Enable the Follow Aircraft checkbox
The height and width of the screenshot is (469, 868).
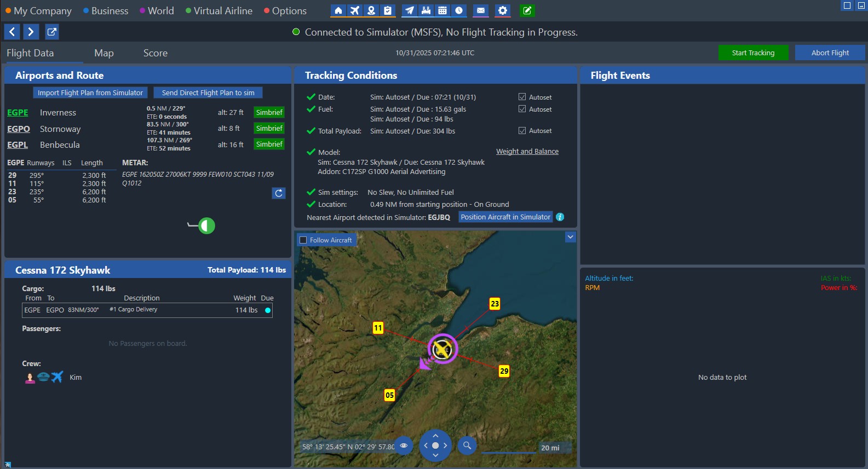point(303,240)
